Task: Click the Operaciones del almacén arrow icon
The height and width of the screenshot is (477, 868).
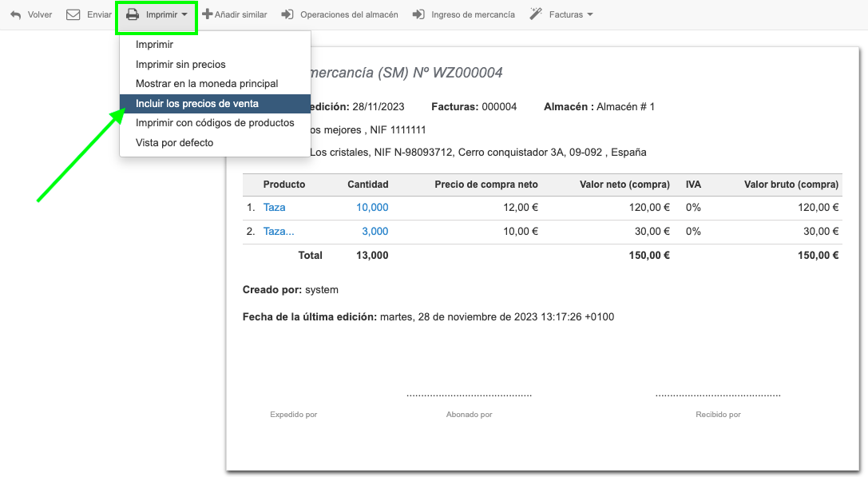Action: coord(287,14)
